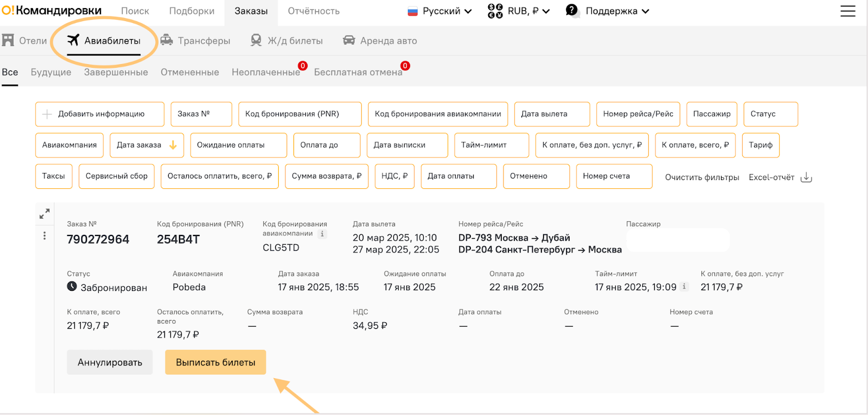This screenshot has width=868, height=415.
Task: Switch to the Отмененные tab
Action: coord(190,72)
